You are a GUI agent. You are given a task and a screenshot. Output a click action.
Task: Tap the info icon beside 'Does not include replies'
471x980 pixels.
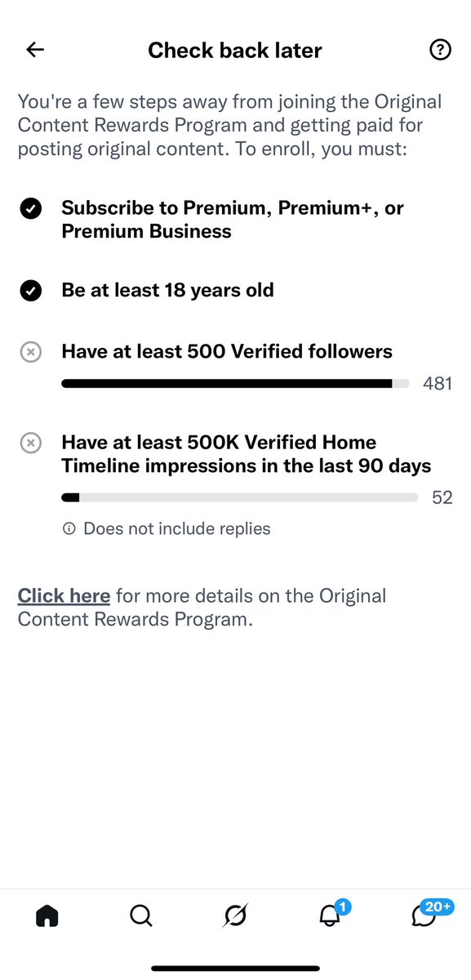point(69,529)
